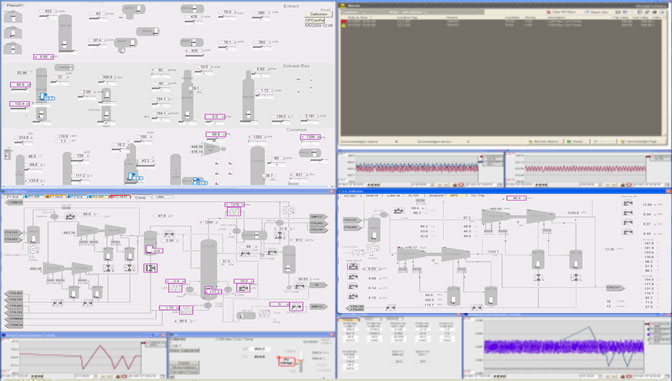Image resolution: width=672 pixels, height=381 pixels.
Task: Open the first plant building icon in overview
Action: (x=13, y=17)
